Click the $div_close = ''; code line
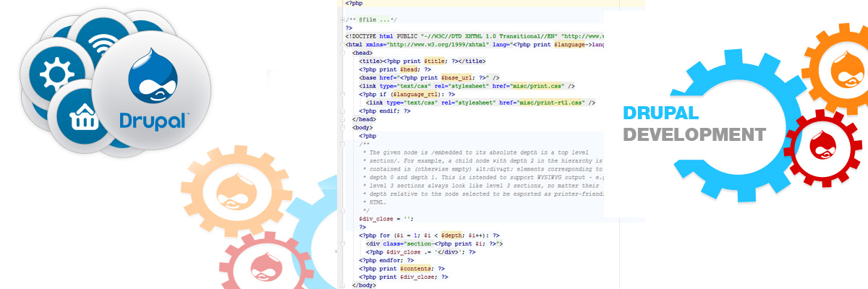 [x=386, y=218]
